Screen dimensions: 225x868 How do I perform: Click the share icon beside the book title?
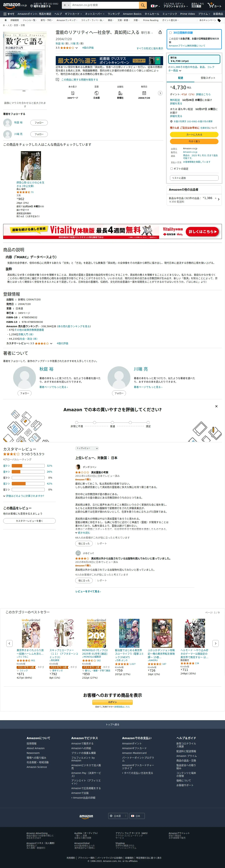pyautogui.click(x=160, y=32)
